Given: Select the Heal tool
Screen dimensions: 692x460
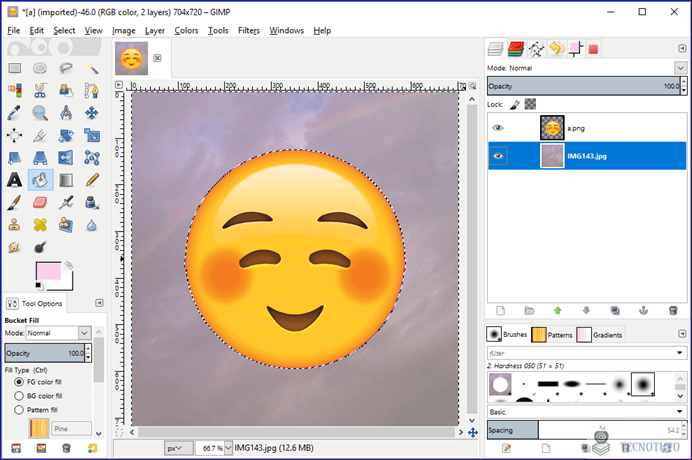Looking at the screenshot, I should 40,225.
